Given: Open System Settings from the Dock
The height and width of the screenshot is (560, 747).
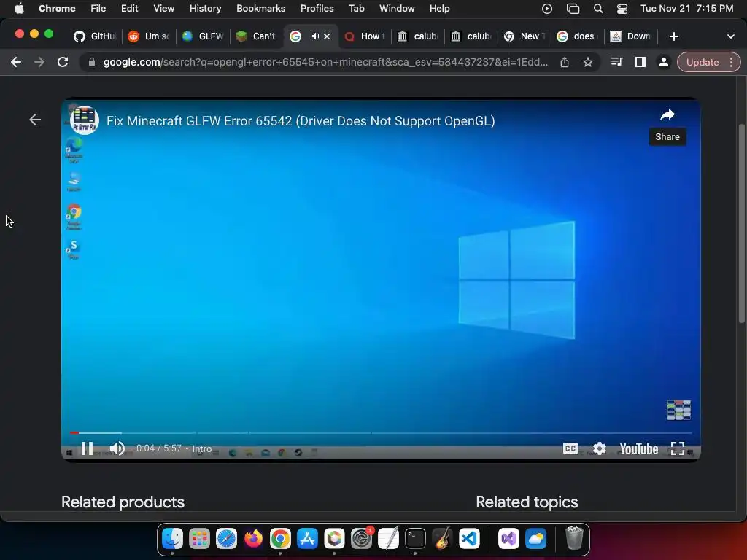Looking at the screenshot, I should [x=362, y=539].
